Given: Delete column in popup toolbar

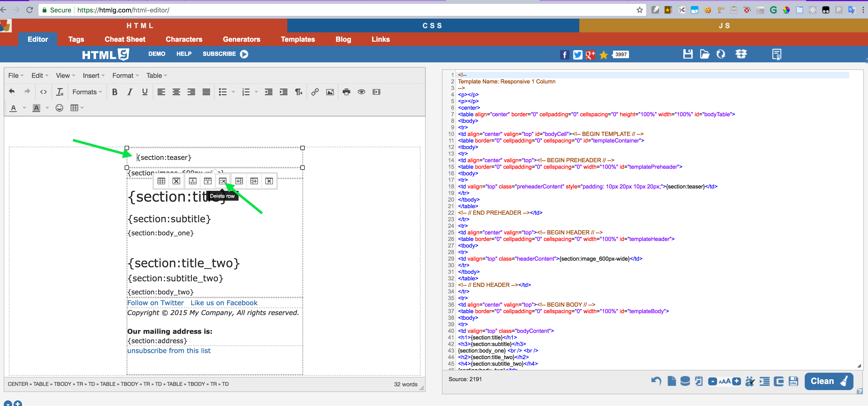Looking at the screenshot, I should [x=269, y=181].
